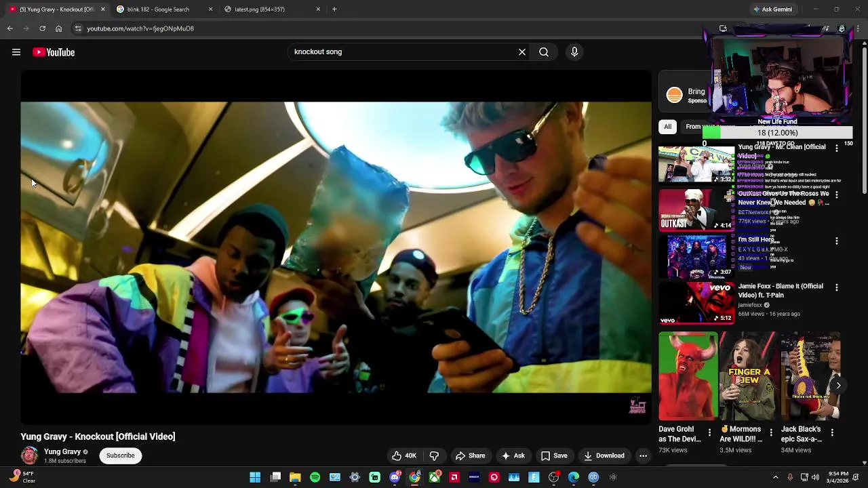Open Google Chrome on the taskbar
The width and height of the screenshot is (868, 488).
click(x=414, y=477)
